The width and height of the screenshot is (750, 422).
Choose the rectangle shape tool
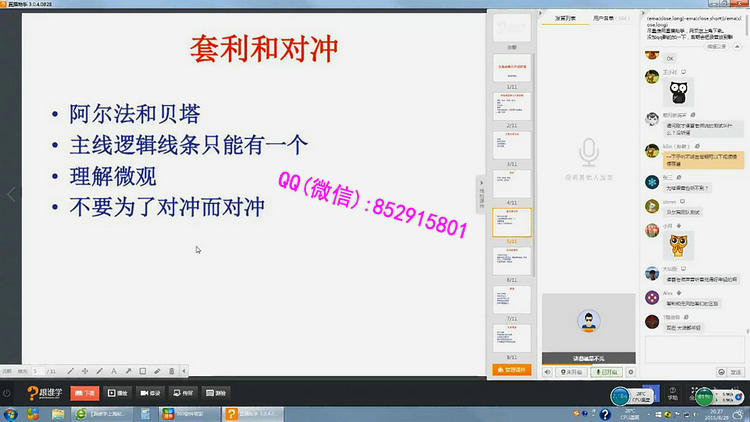(142, 370)
